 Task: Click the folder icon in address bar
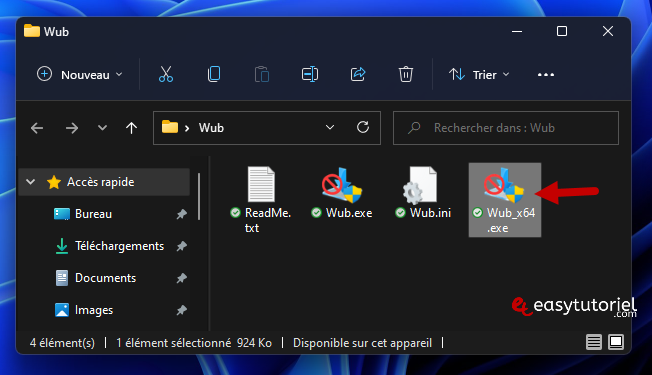[x=170, y=127]
